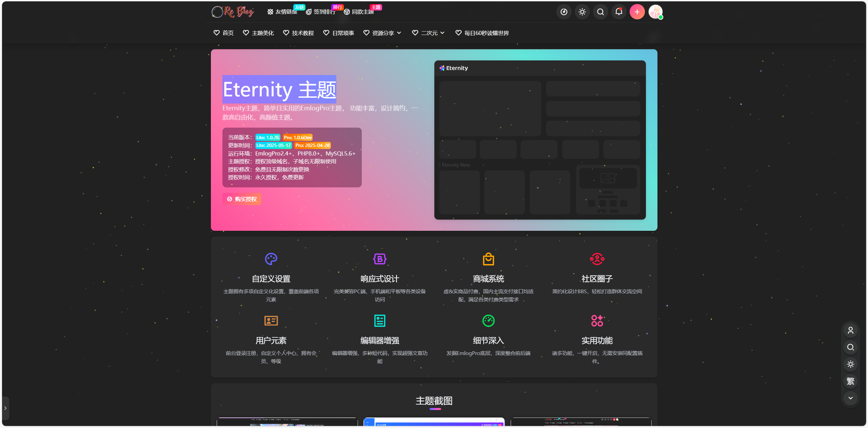Expand 资源分享 dropdown menu
Screen dimensions: 868x428
382,33
